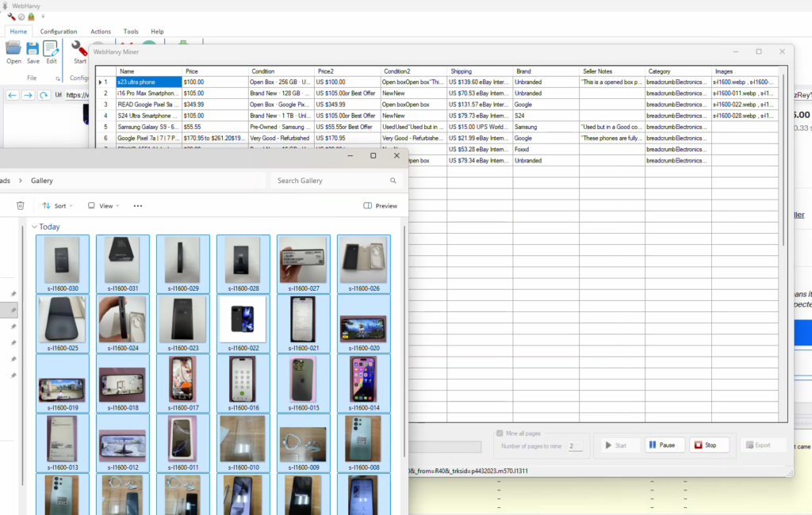
Task: Pause the mining process
Action: (665, 445)
